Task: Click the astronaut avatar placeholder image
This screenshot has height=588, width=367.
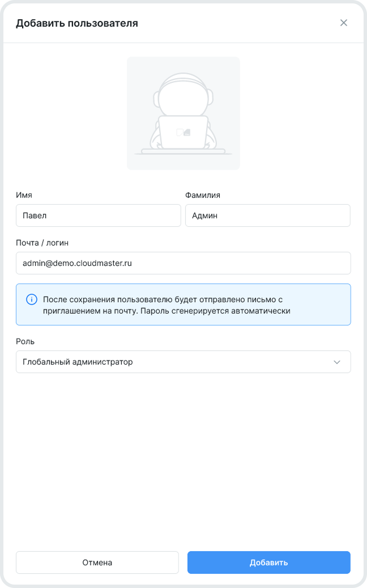Action: tap(183, 113)
